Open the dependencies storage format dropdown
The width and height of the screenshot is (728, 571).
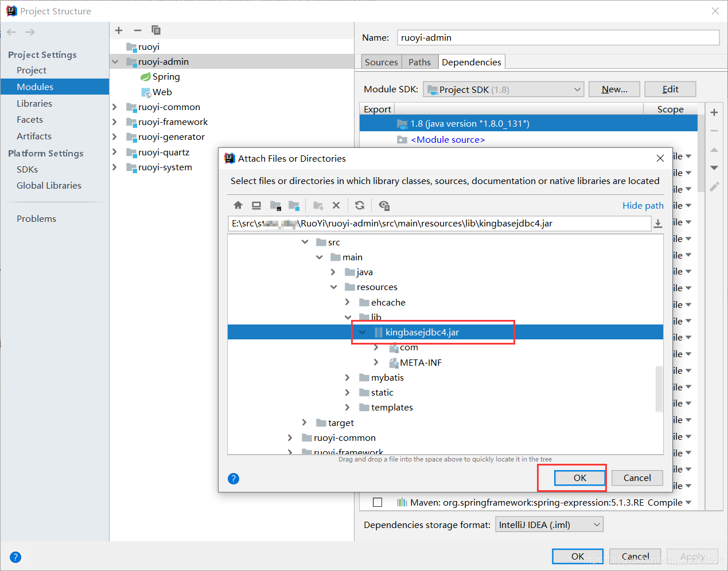[549, 525]
